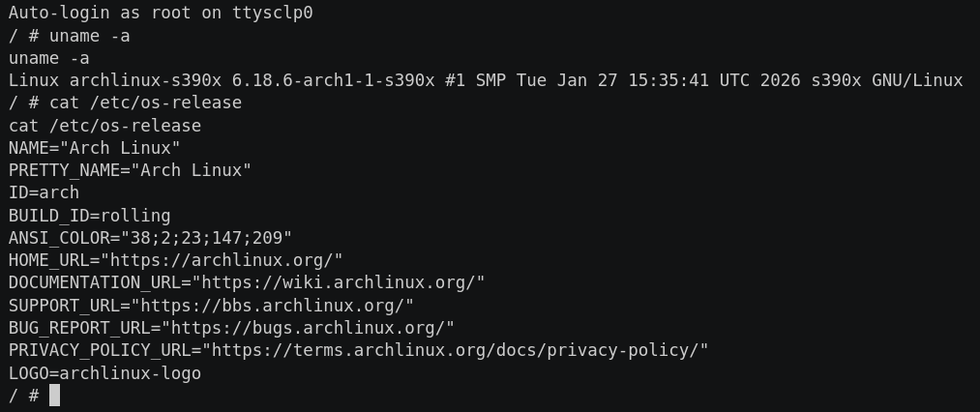Open the wiki.archlinux.org documentation URL
Image resolution: width=980 pixels, height=412 pixels.
(339, 282)
